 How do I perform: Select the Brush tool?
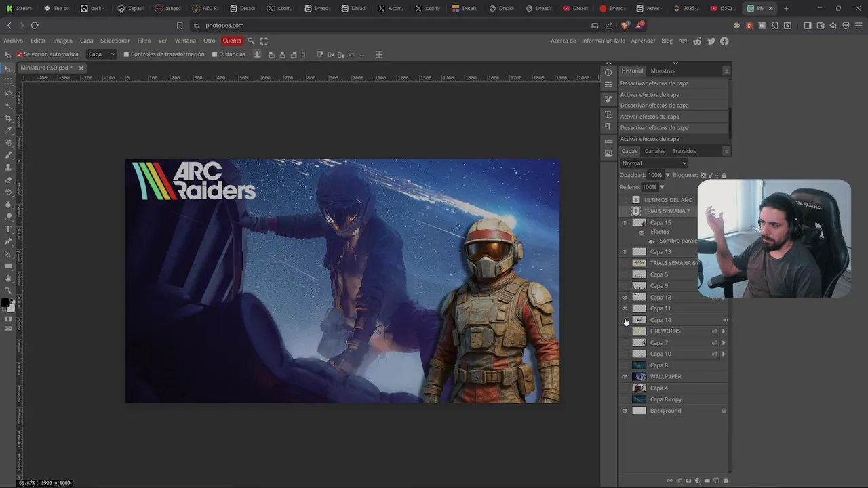pos(8,155)
